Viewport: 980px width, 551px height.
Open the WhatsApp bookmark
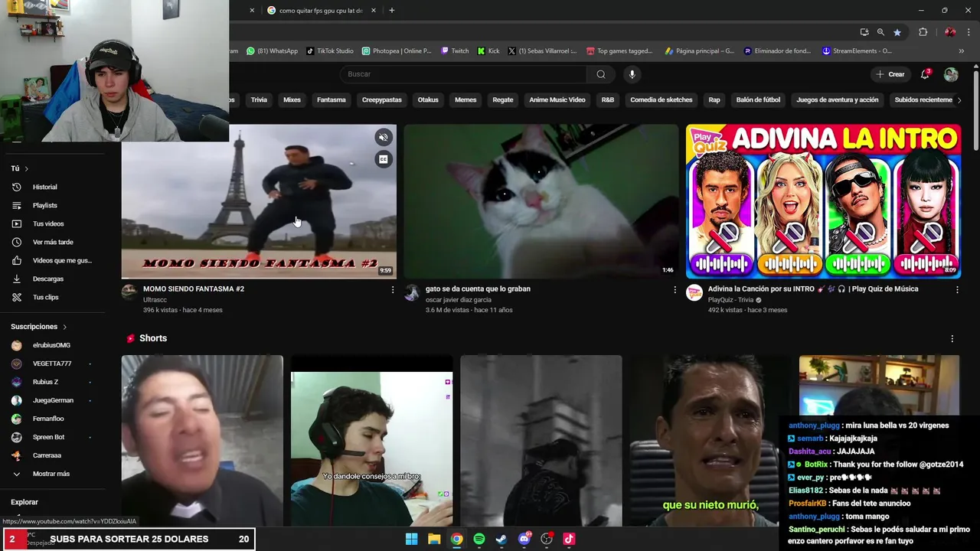pos(272,51)
